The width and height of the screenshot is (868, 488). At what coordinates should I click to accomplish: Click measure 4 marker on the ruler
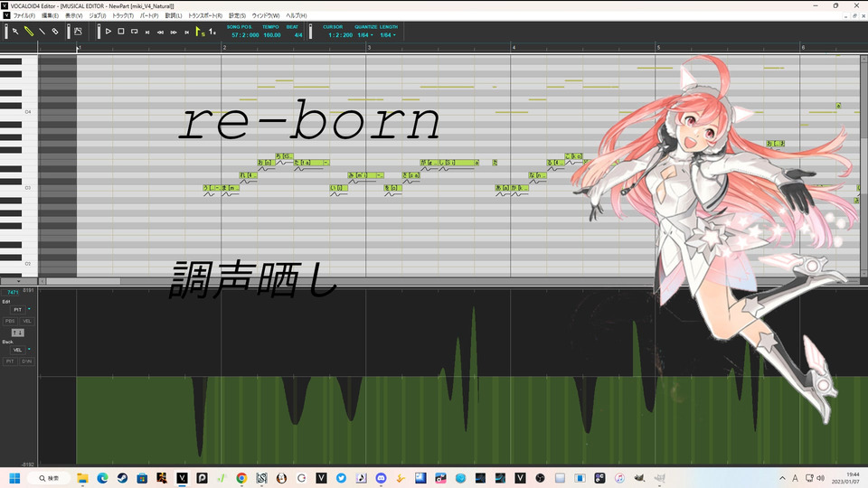tap(514, 48)
